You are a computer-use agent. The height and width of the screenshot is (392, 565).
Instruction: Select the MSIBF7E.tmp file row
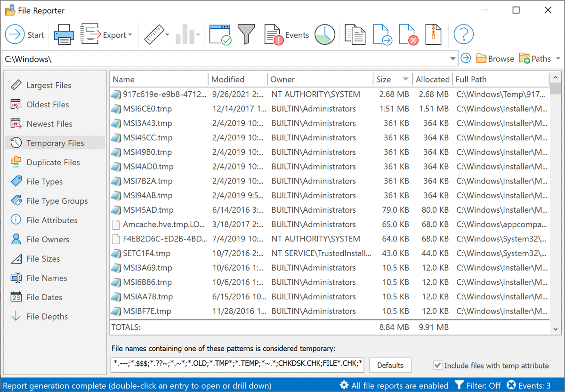coord(330,311)
